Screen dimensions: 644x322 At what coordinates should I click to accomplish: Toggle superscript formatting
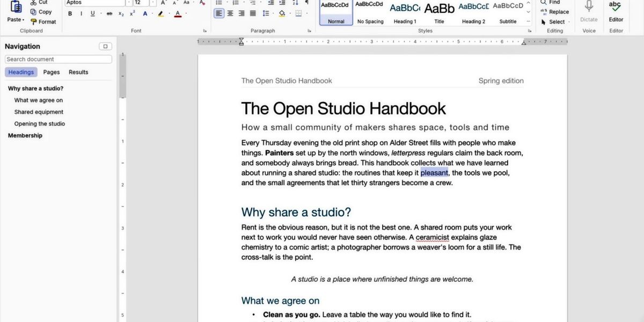[133, 13]
